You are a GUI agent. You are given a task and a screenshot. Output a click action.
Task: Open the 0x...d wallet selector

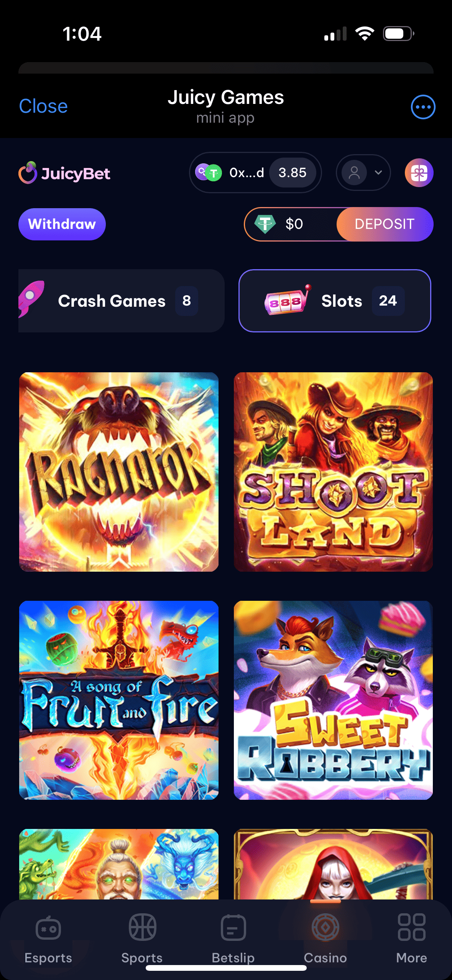point(255,173)
